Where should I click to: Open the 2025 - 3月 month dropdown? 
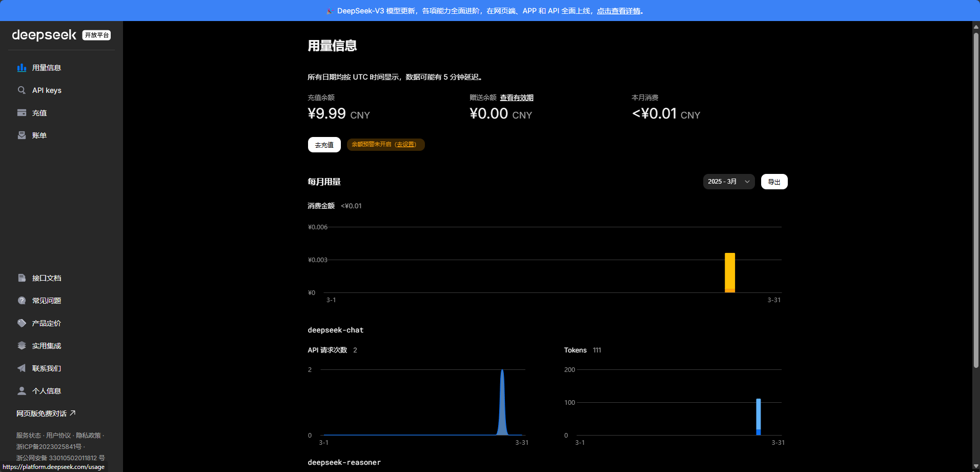728,182
